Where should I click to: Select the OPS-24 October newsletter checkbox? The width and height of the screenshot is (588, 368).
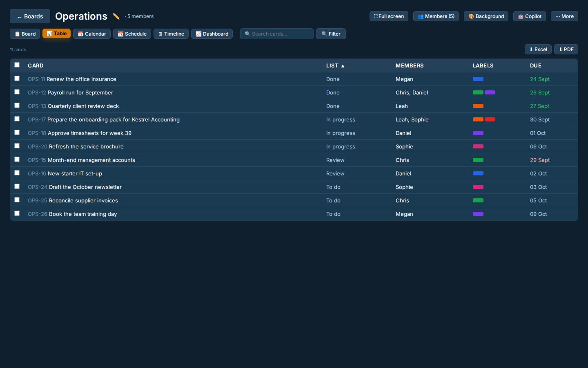click(17, 186)
